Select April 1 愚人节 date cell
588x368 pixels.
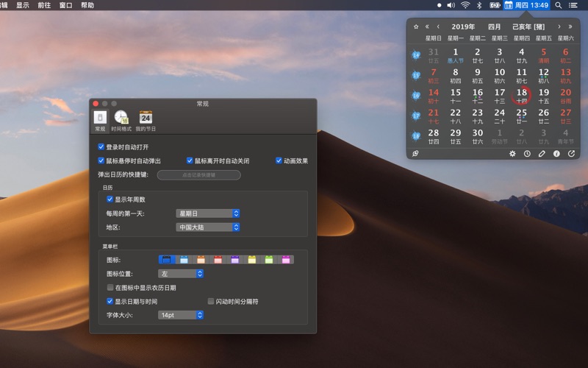coord(455,55)
